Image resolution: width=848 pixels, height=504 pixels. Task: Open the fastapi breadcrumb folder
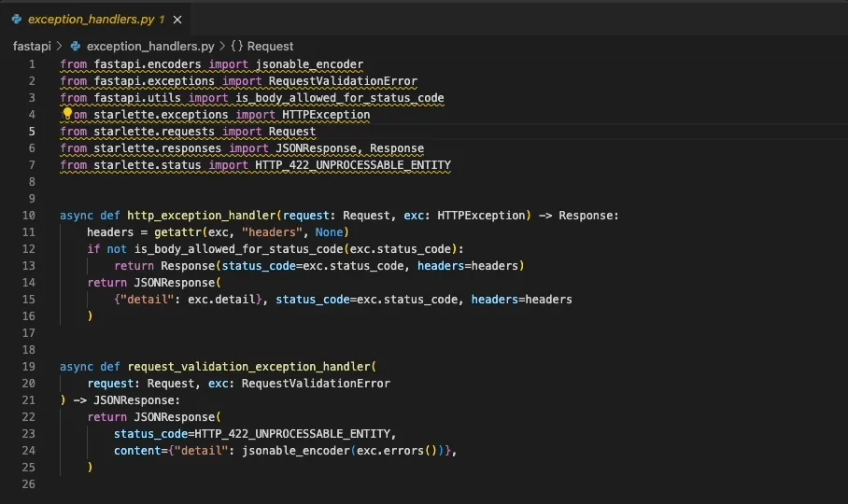pos(32,47)
